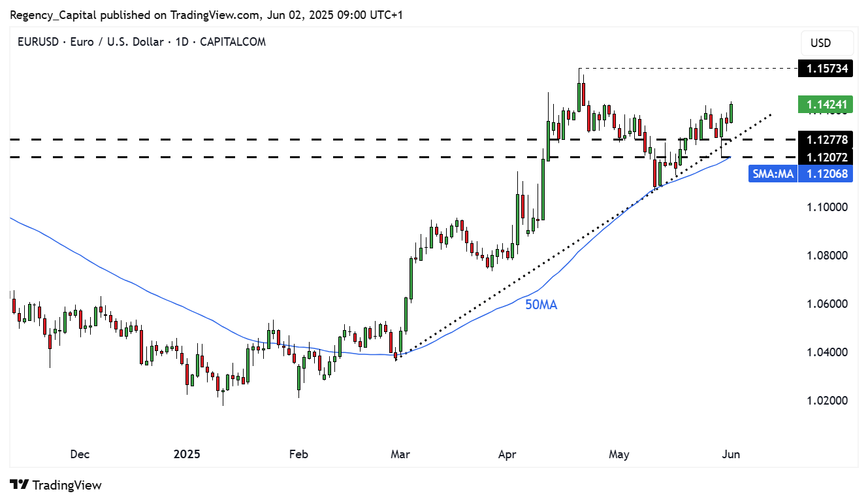Click the 1.02000 axis price label
This screenshot has width=868, height=502.
(x=827, y=401)
